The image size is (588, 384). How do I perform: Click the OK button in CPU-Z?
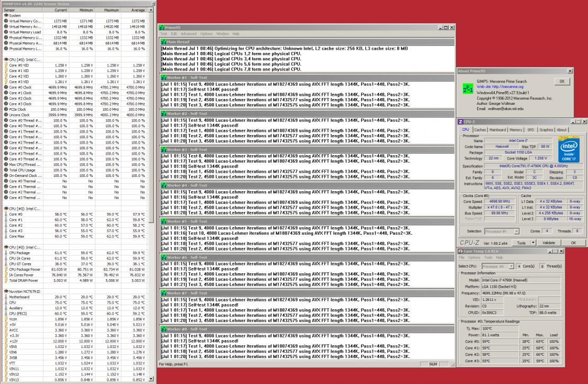click(x=573, y=243)
